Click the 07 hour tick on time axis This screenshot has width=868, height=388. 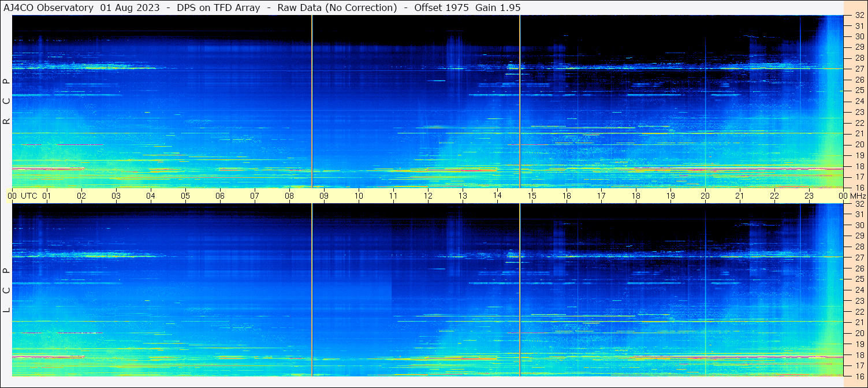(255, 196)
